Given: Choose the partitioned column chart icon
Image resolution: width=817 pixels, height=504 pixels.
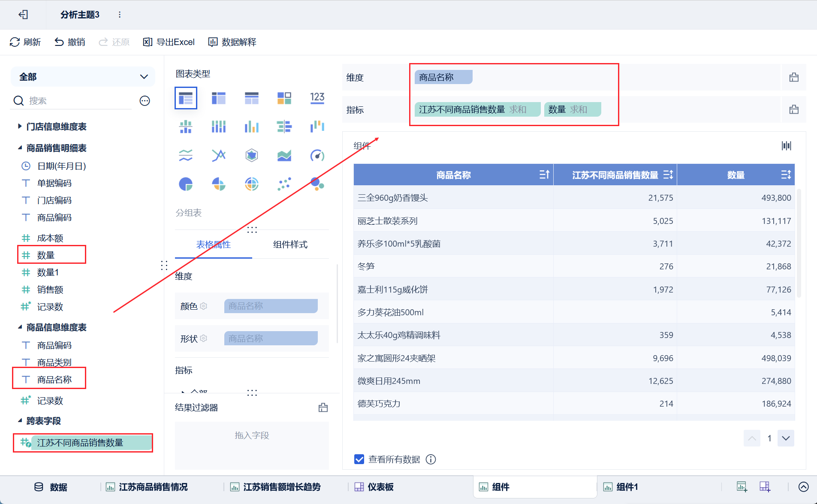Looking at the screenshot, I should coord(186,127).
